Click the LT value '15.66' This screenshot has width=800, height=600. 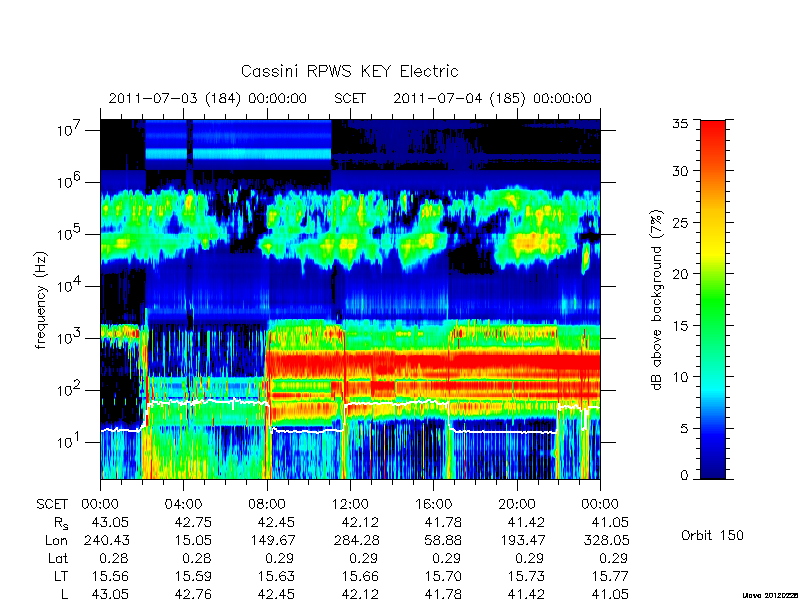[360, 577]
